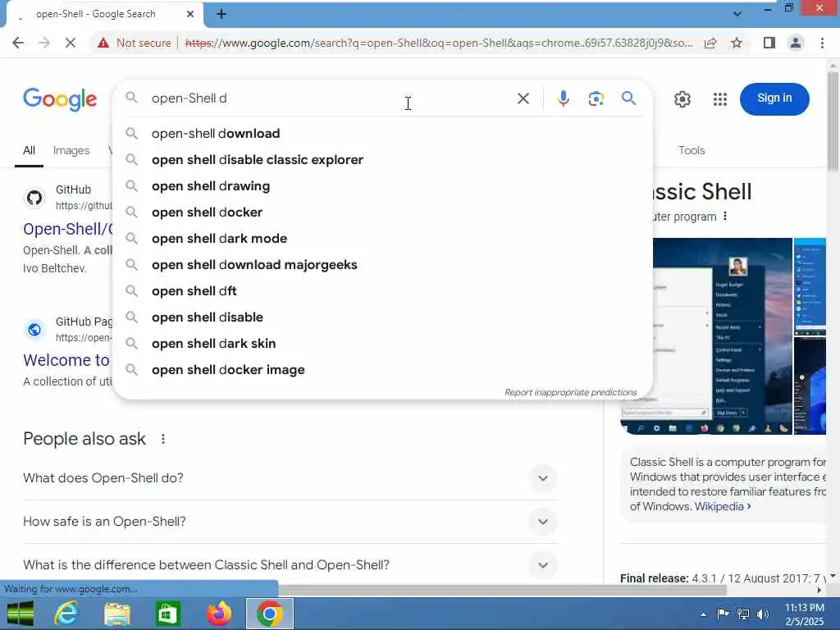This screenshot has height=630, width=840.
Task: Click the taskbar clock showing 11:13 PM
Action: 804,614
